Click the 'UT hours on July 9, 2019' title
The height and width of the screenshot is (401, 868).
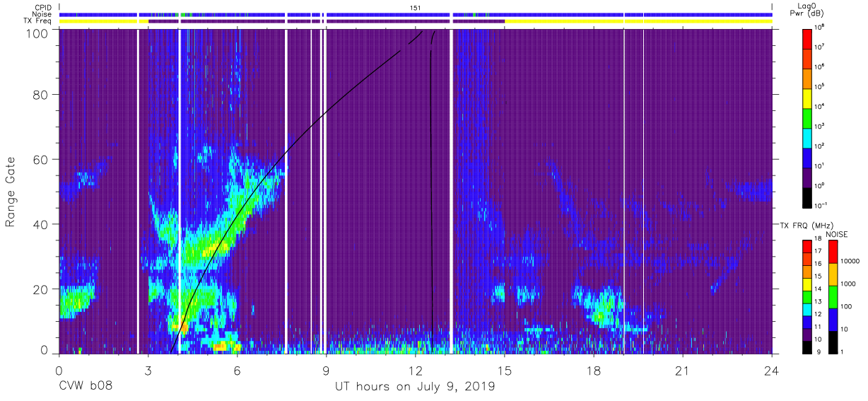pyautogui.click(x=415, y=387)
